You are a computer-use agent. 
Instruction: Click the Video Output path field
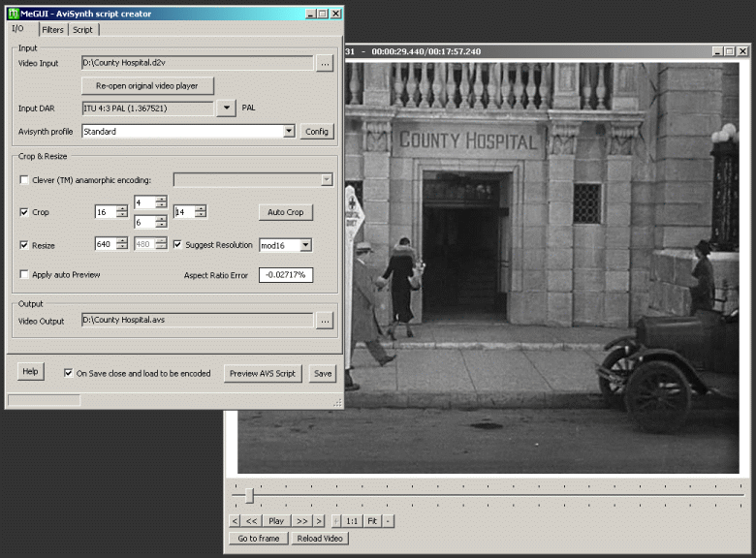[x=197, y=320]
